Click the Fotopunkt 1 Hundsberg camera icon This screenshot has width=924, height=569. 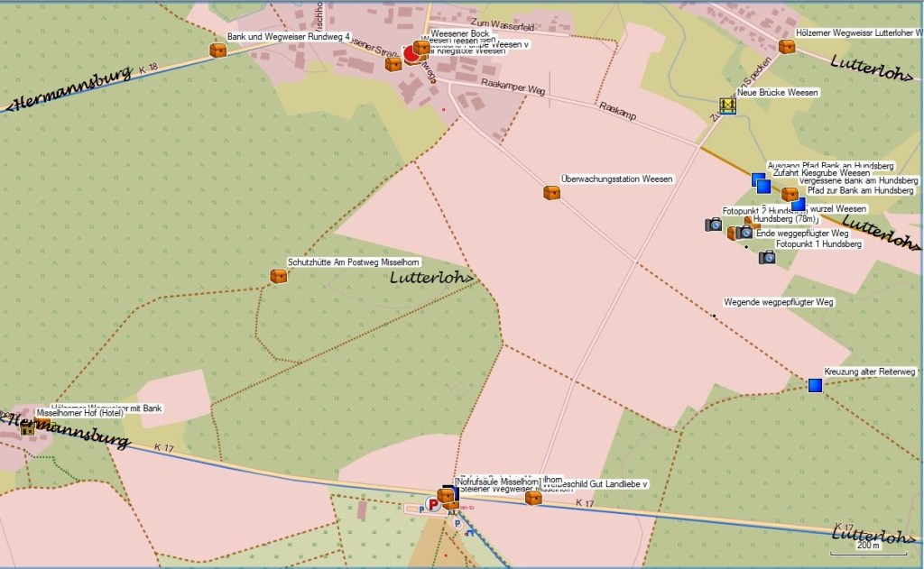767,257
